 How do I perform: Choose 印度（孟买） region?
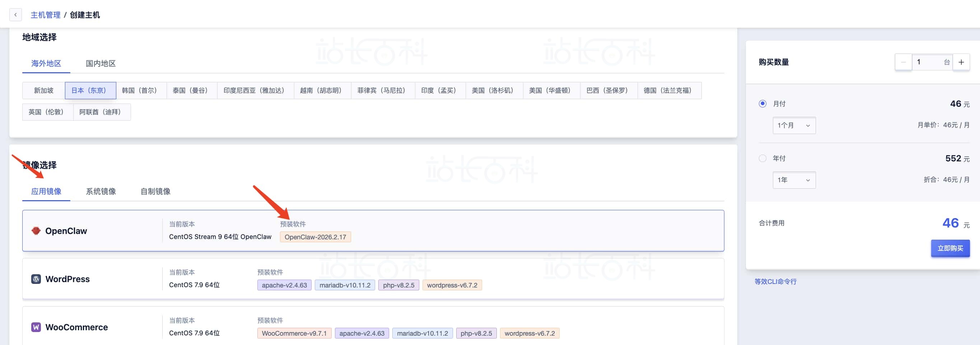(x=440, y=91)
